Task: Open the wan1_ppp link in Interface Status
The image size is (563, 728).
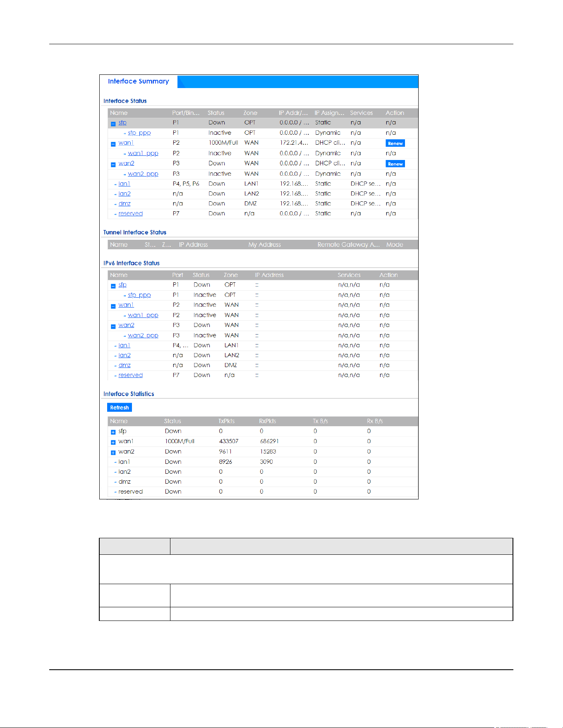Action: click(x=143, y=153)
